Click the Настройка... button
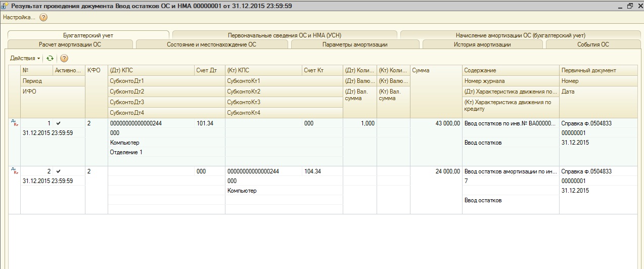This screenshot has height=269, width=644. coord(19,17)
